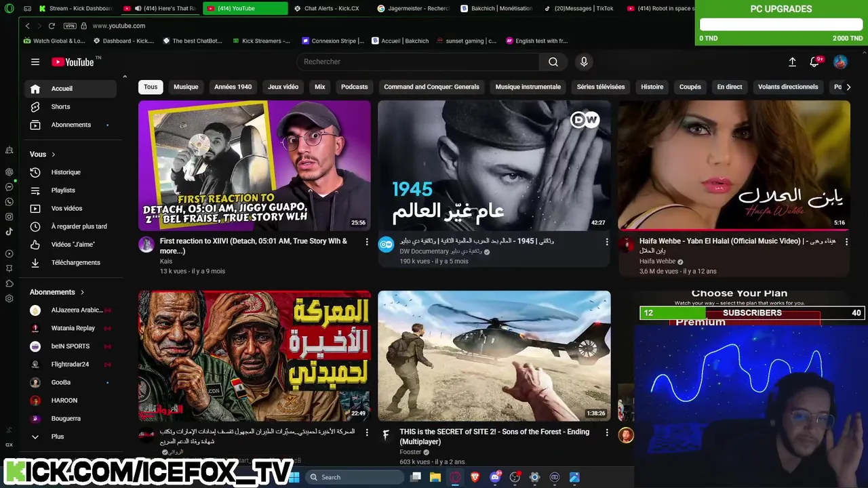Image resolution: width=868 pixels, height=488 pixels.
Task: Open Historique in sidebar
Action: point(71,172)
